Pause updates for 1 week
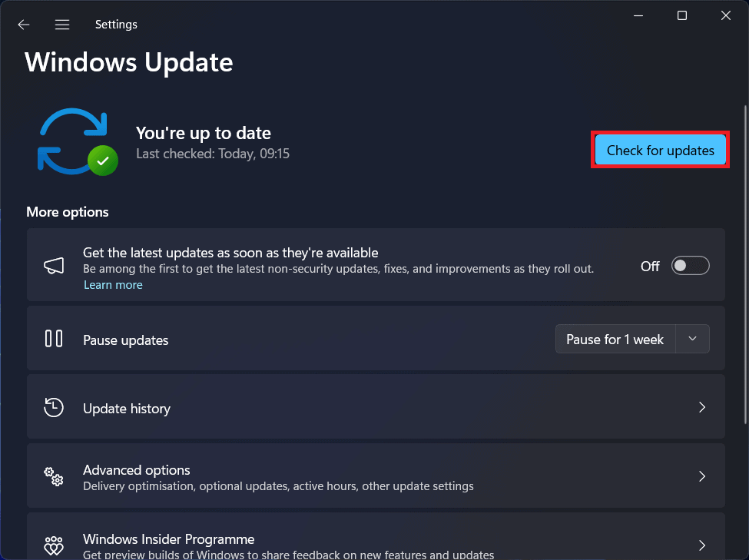This screenshot has height=560, width=749. [615, 340]
